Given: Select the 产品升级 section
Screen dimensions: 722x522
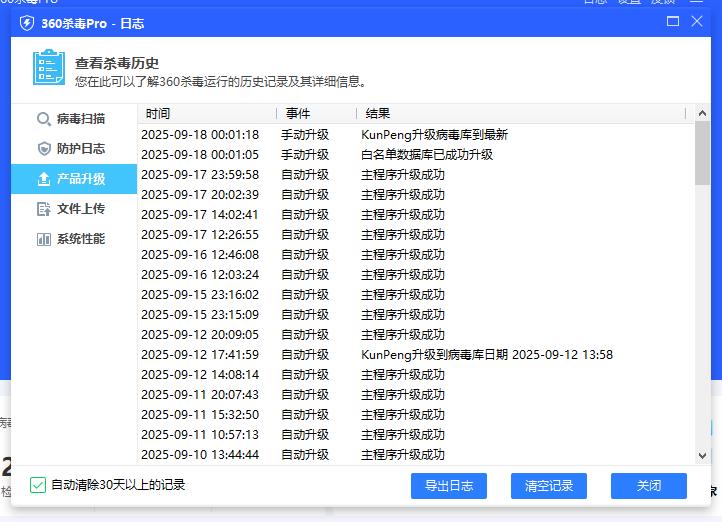Looking at the screenshot, I should (74, 179).
